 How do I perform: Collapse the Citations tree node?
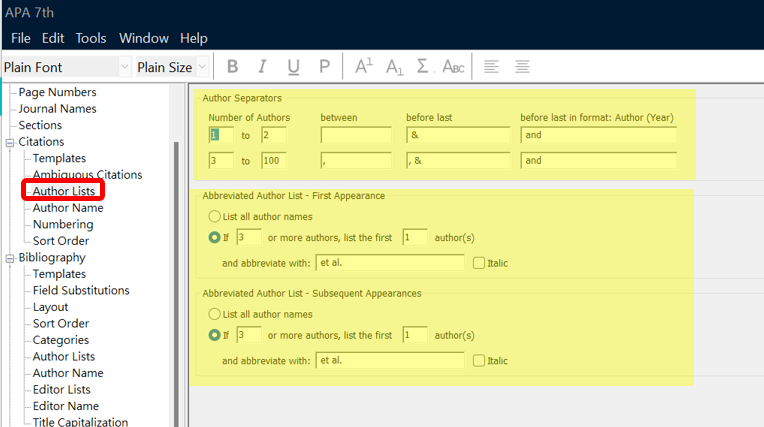point(10,143)
